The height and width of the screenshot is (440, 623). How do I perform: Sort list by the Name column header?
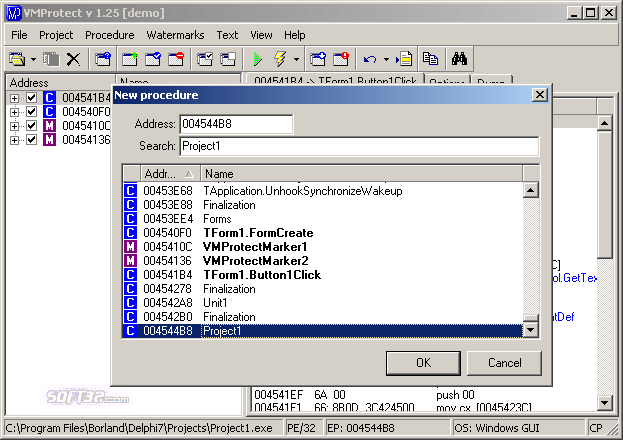coord(362,174)
